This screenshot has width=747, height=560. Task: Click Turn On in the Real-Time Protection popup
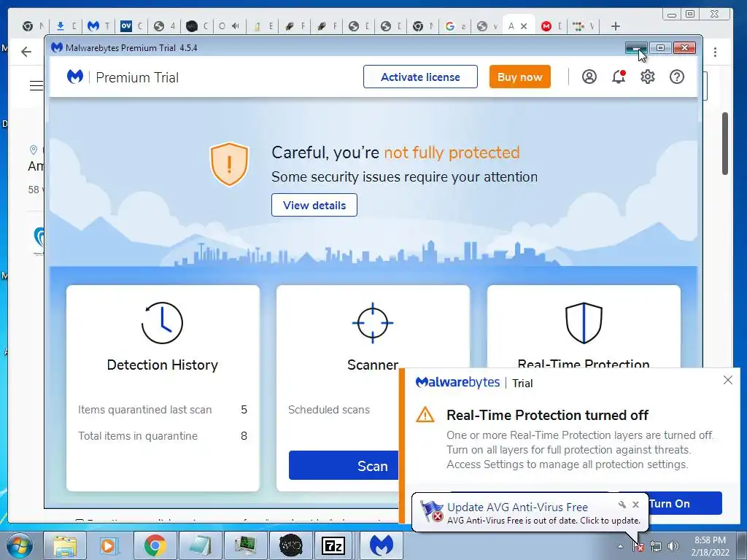click(684, 503)
